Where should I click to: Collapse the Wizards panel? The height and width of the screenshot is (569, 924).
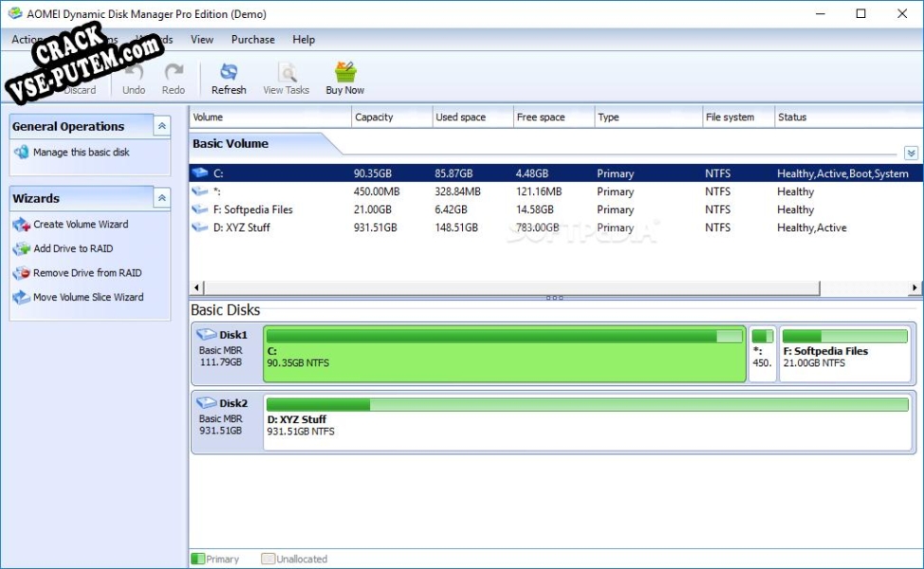[161, 198]
